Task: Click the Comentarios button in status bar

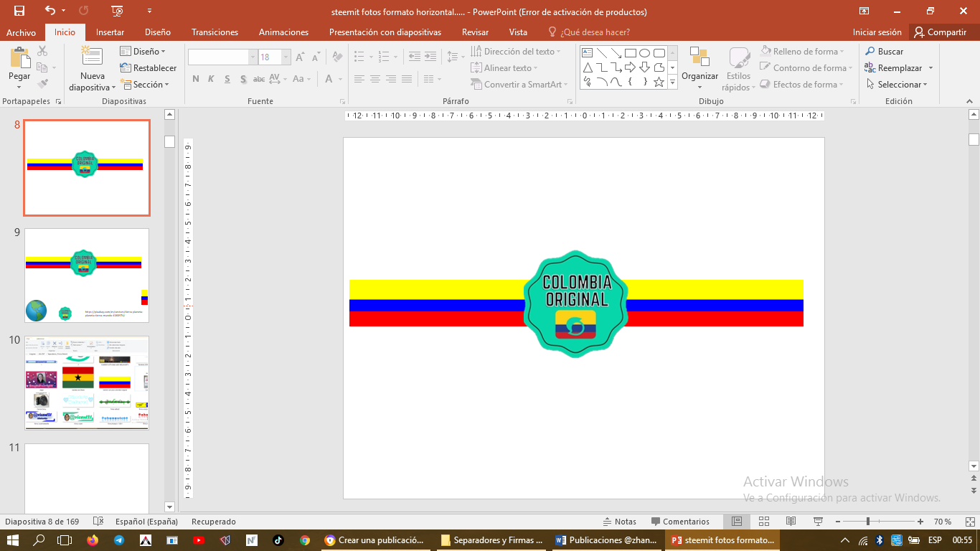Action: (680, 522)
